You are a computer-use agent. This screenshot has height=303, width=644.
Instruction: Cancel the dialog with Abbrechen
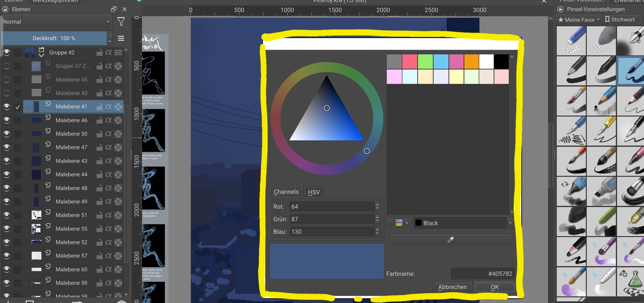[x=452, y=287]
